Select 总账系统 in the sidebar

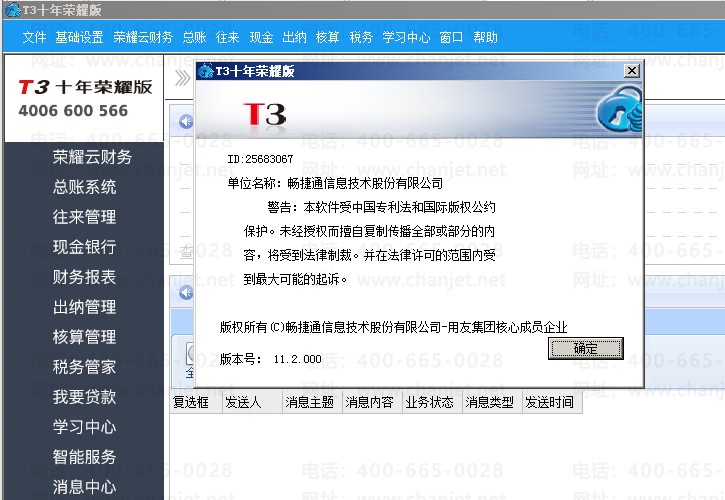tap(84, 187)
